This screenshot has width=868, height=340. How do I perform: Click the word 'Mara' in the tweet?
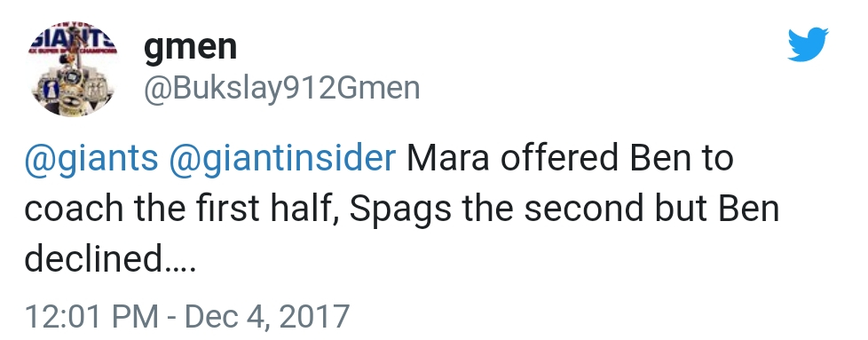coord(448,158)
